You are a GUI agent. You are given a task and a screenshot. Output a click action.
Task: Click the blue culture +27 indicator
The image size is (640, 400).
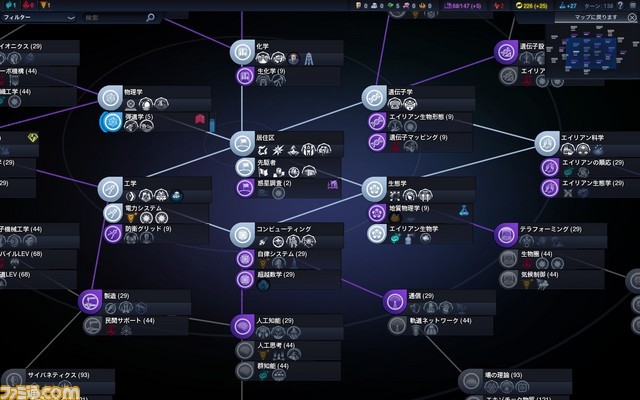tap(568, 6)
